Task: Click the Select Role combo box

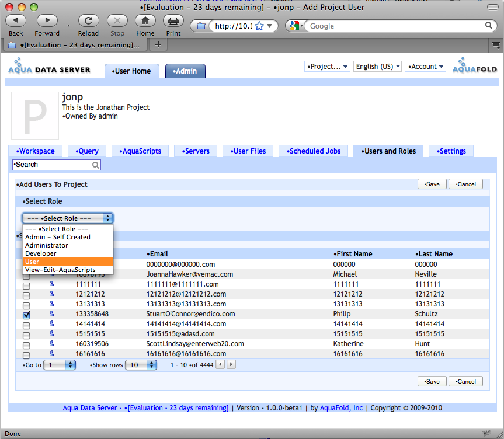Action: [68, 218]
